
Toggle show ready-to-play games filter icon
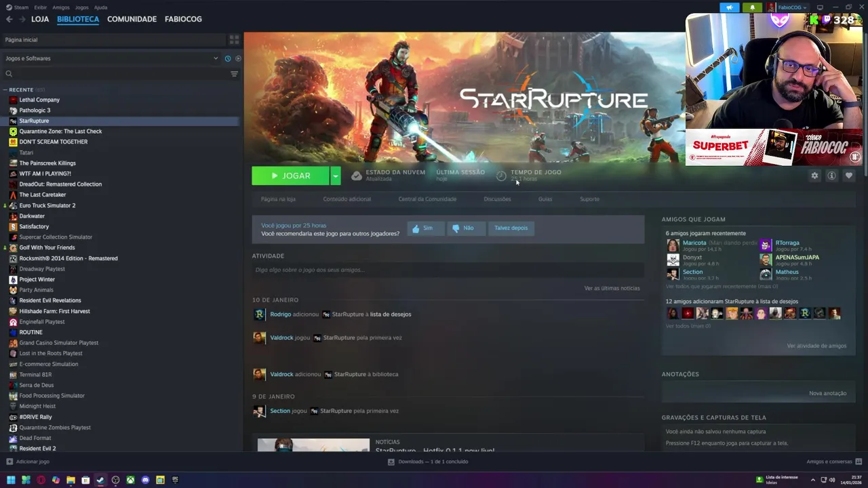238,58
